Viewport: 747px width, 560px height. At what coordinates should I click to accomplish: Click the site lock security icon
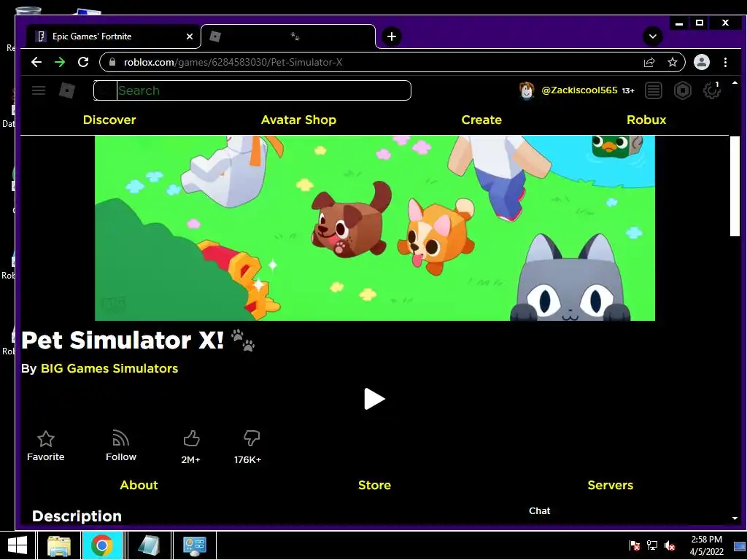click(x=112, y=63)
